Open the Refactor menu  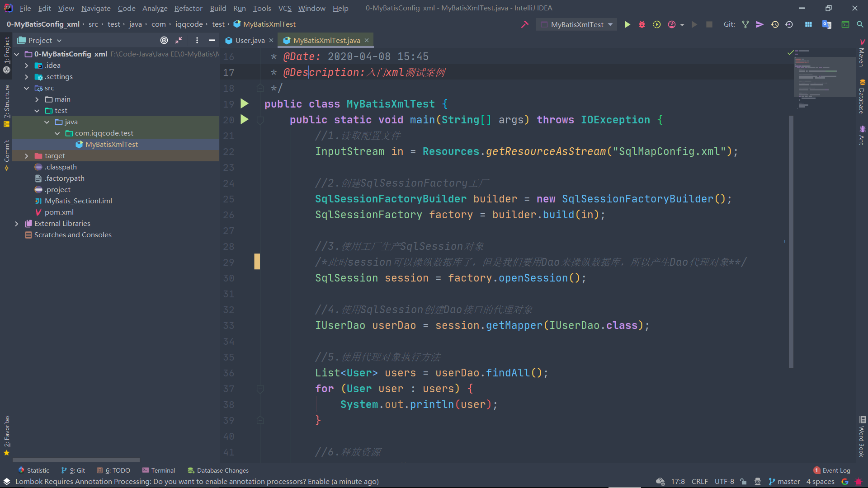click(188, 8)
